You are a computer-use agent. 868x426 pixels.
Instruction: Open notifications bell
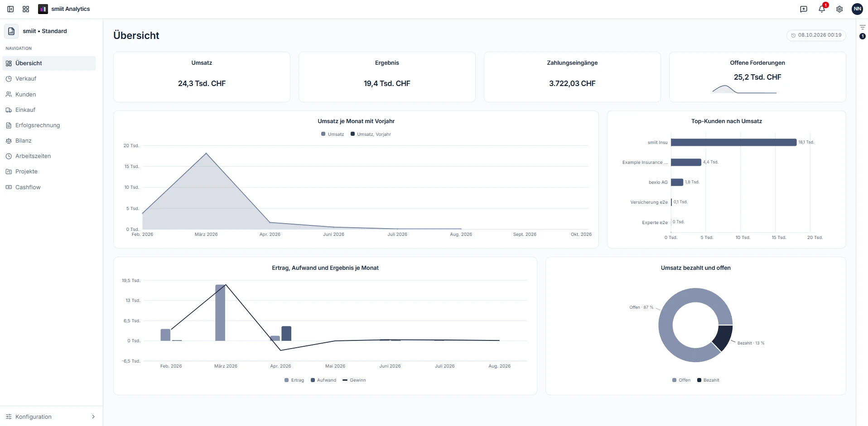click(x=822, y=9)
